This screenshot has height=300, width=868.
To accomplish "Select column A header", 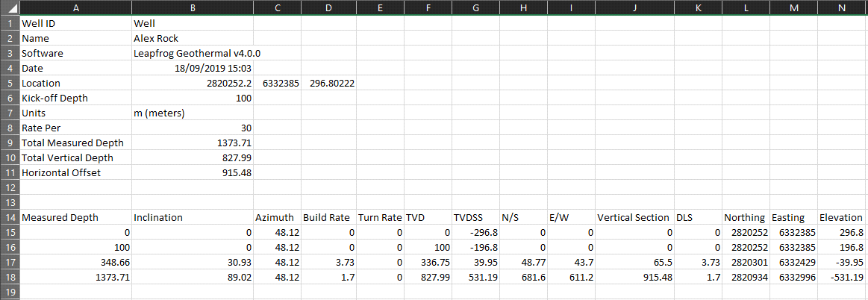I will 73,7.
